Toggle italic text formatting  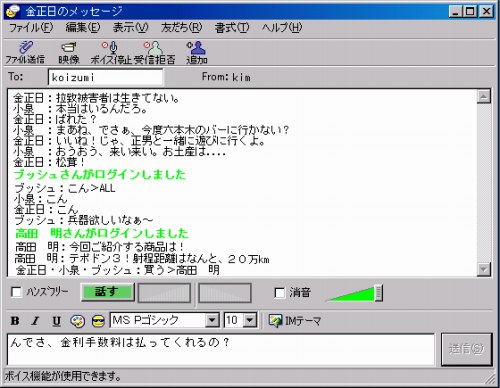(35, 321)
